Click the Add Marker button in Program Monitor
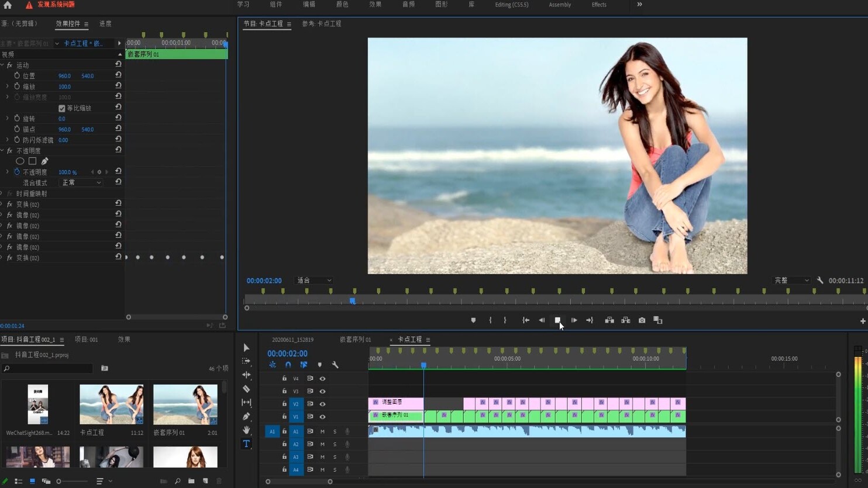Viewport: 868px width, 488px height. click(473, 320)
